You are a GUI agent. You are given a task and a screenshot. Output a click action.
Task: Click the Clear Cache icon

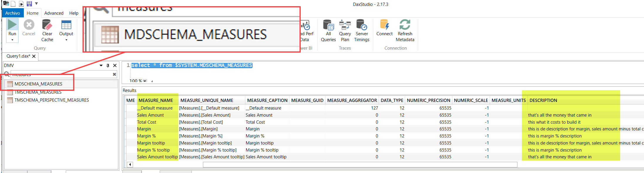point(47,25)
